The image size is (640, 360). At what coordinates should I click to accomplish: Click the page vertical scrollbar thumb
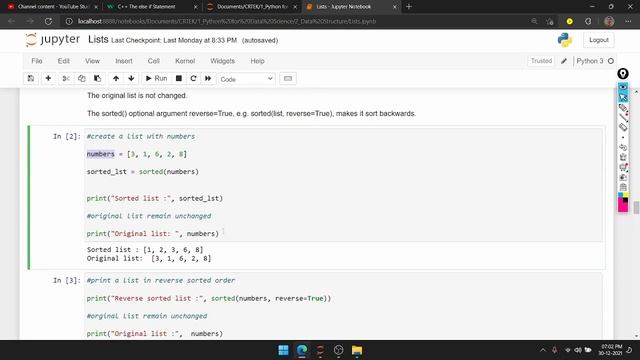[636, 207]
